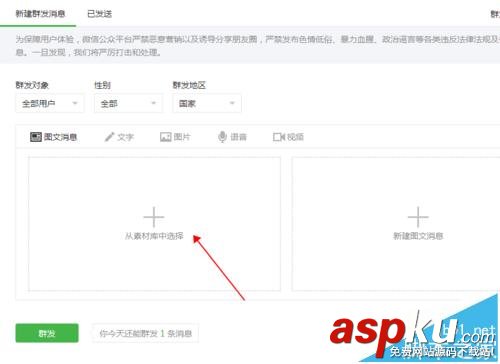
Task: Click the 你今天还能群发 1 条消息 notice
Action: [x=145, y=333]
